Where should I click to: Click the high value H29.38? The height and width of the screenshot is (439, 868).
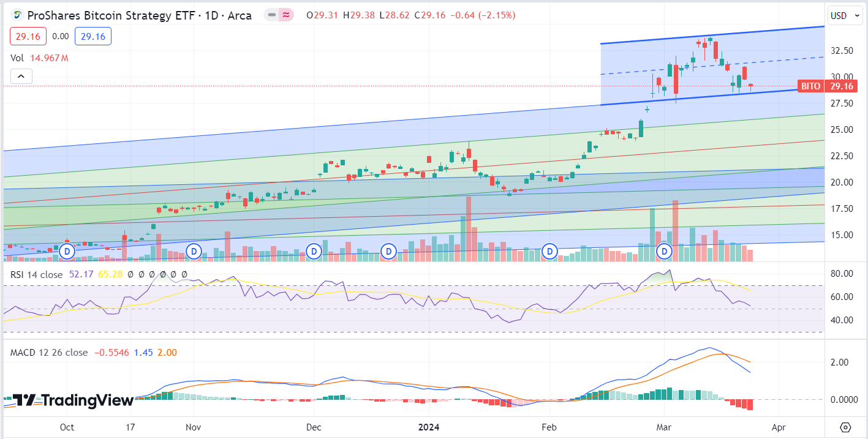(x=359, y=15)
